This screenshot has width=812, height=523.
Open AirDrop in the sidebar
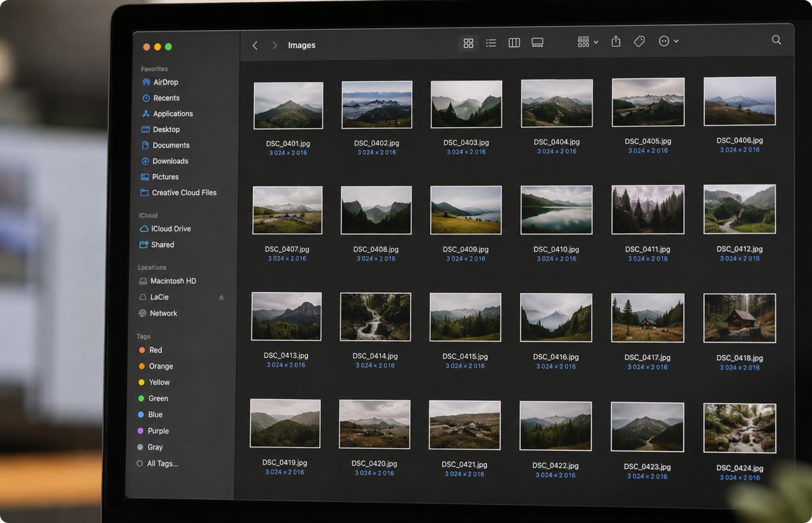click(x=160, y=82)
